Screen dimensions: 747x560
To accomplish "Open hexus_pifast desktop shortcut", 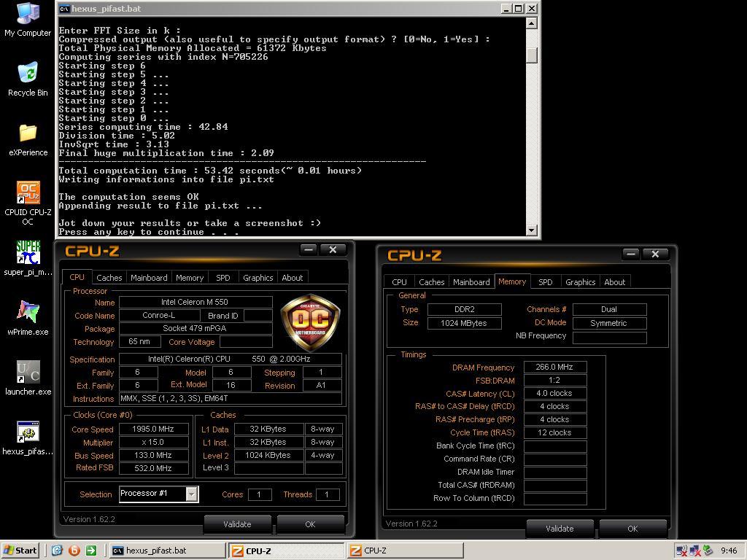I will 28,438.
